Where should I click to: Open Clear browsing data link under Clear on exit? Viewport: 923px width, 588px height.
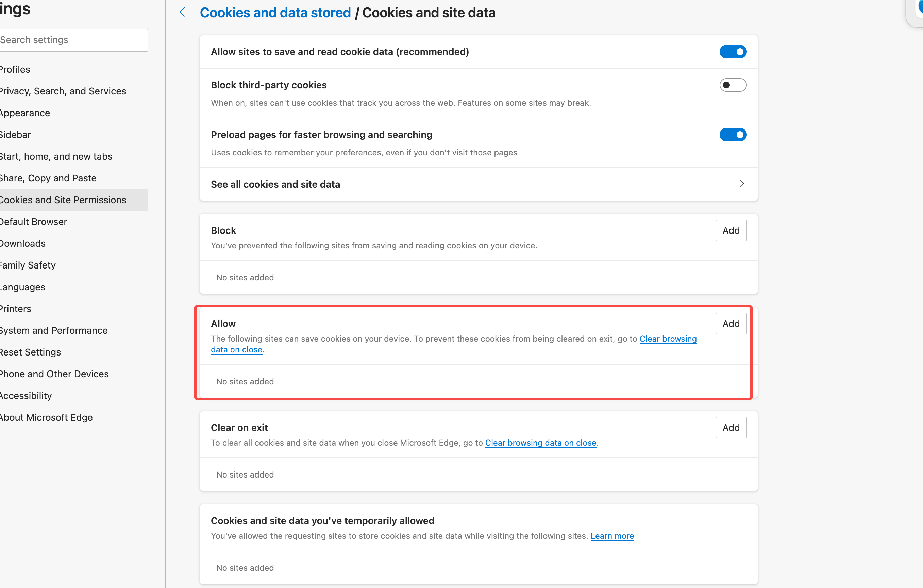tap(540, 443)
